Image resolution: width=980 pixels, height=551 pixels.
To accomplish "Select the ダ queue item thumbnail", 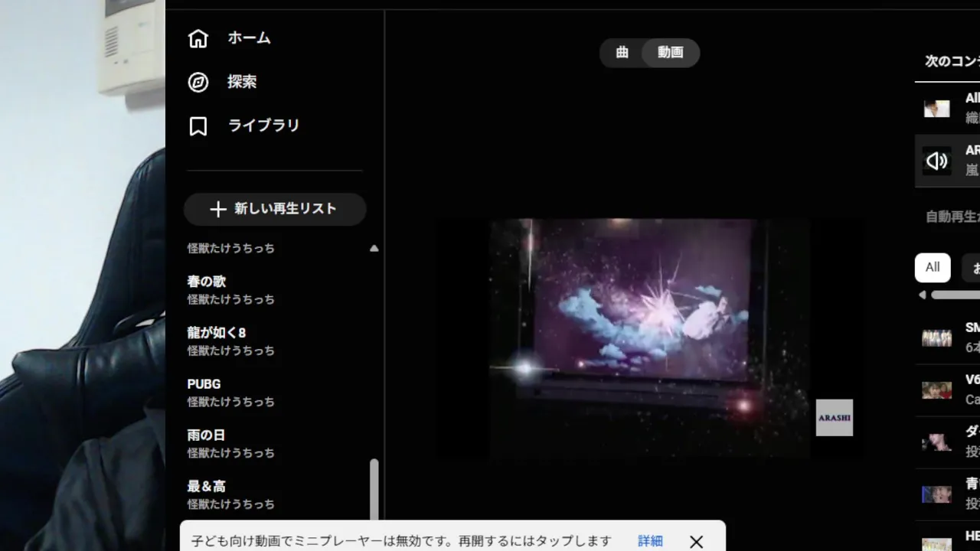I will [x=936, y=442].
